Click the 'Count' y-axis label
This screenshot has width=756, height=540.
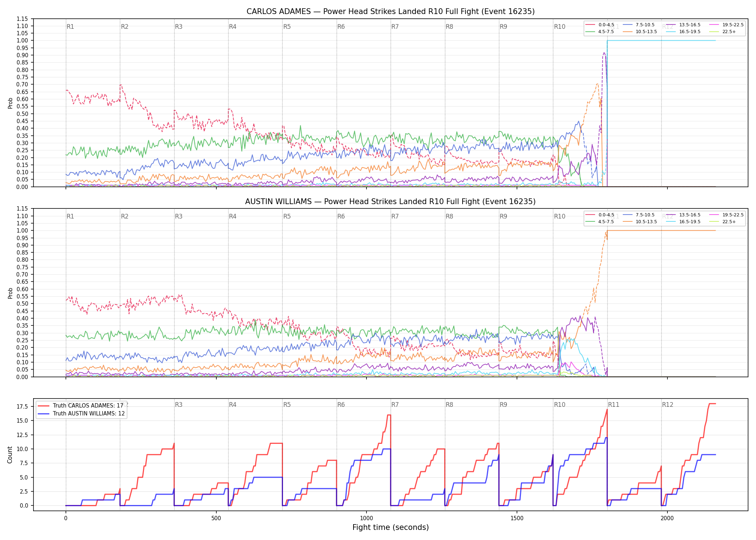coord(10,455)
